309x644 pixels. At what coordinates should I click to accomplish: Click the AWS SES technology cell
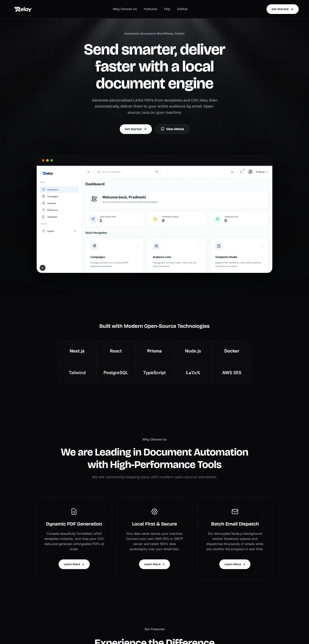pos(232,372)
